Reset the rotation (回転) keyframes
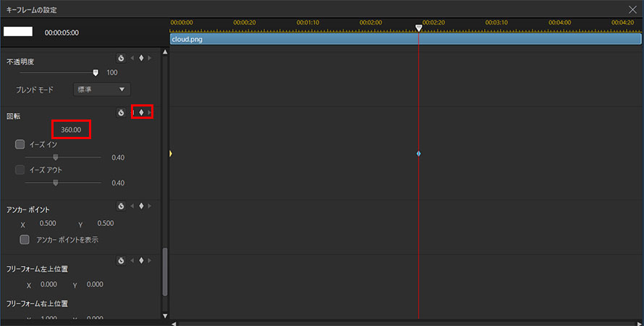The height and width of the screenshot is (326, 644). (121, 113)
